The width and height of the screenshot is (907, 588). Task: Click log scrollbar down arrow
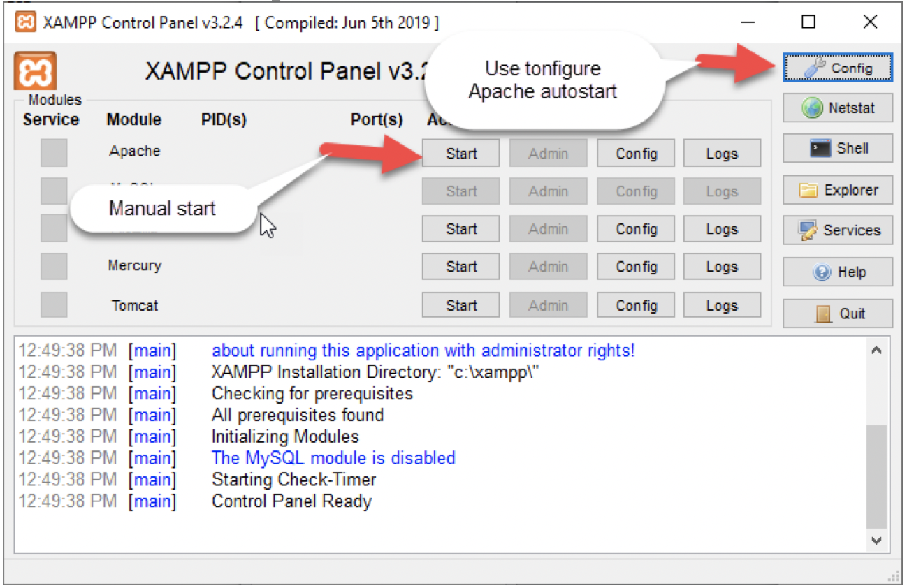coord(876,541)
